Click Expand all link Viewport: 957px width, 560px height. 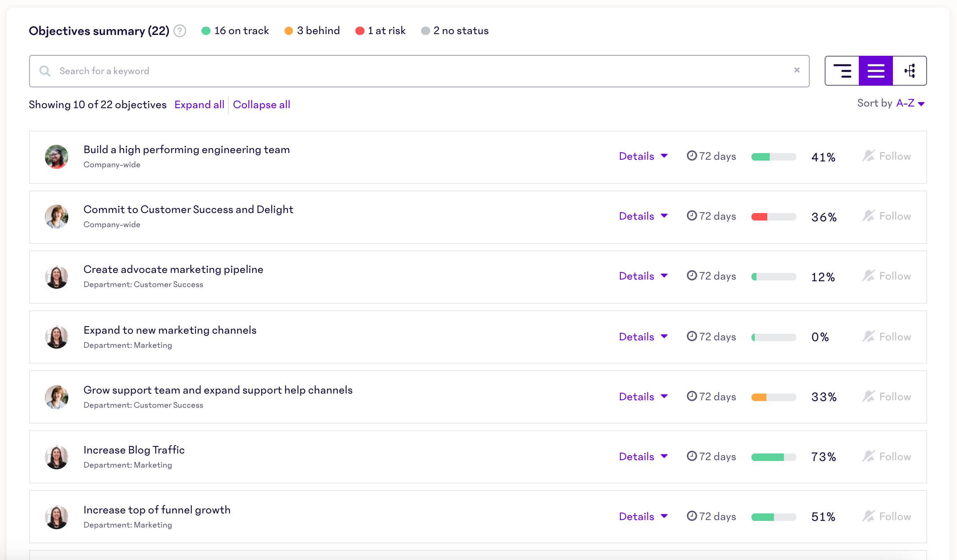[199, 105]
